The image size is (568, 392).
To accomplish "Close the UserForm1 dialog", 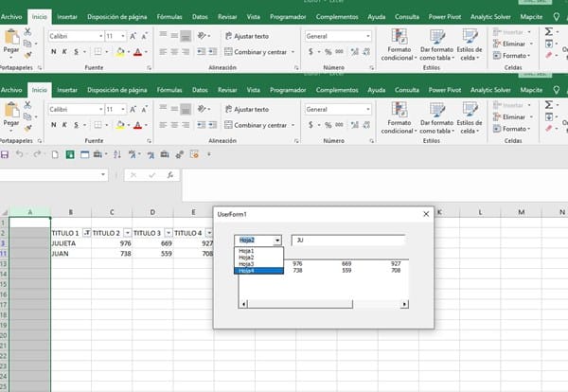I will tap(425, 214).
